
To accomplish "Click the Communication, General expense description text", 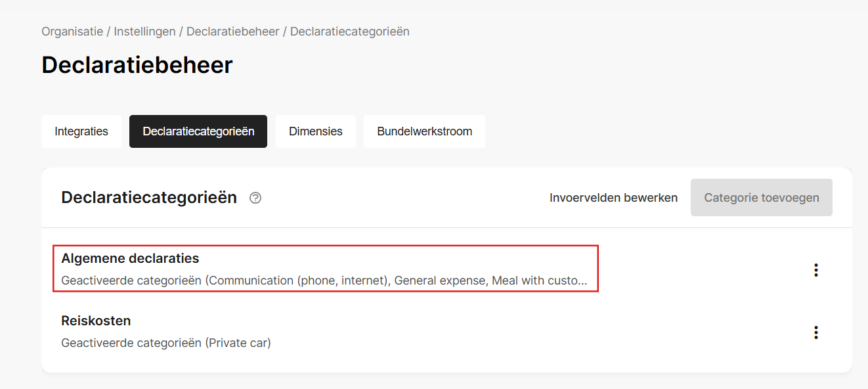I will (324, 281).
